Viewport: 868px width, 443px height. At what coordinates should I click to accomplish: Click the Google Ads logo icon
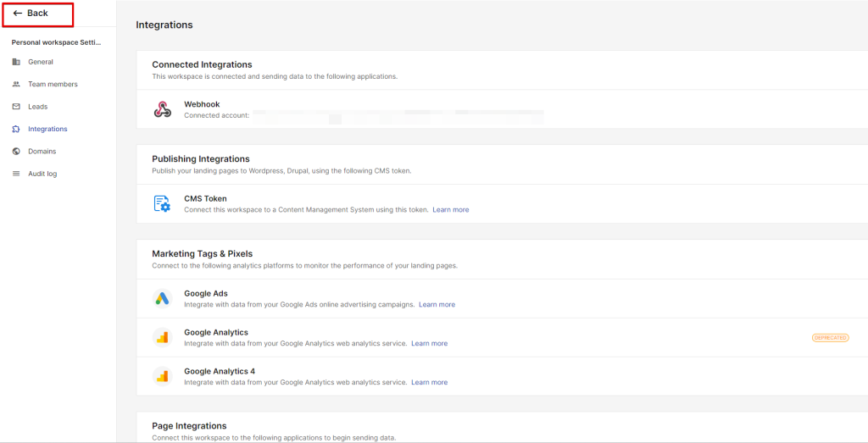point(162,298)
